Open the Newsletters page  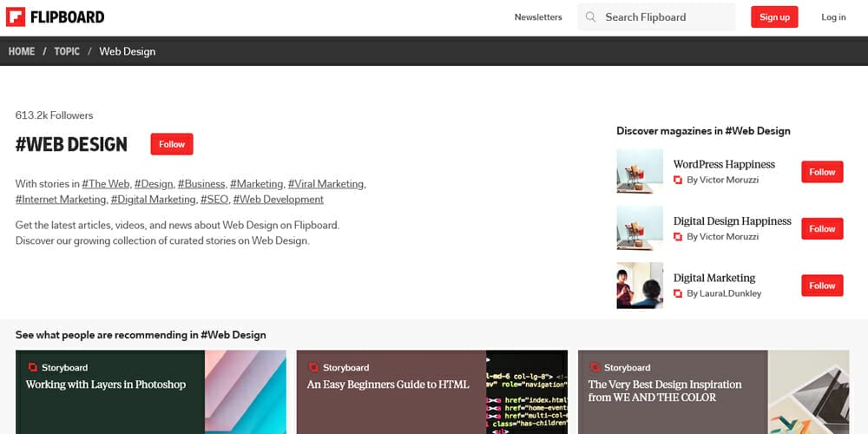(538, 17)
